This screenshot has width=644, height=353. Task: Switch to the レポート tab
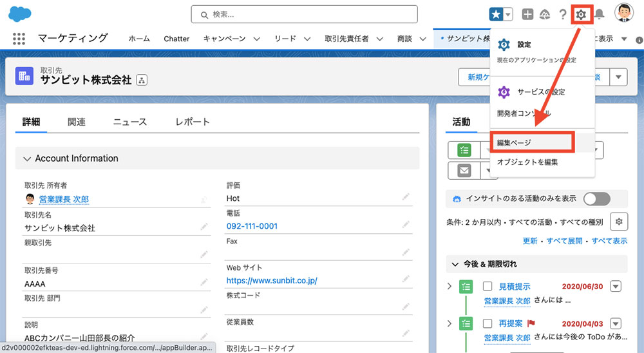[192, 122]
